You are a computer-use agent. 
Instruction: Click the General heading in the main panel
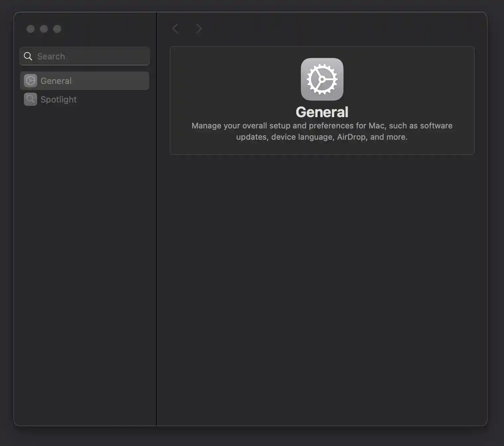(322, 111)
